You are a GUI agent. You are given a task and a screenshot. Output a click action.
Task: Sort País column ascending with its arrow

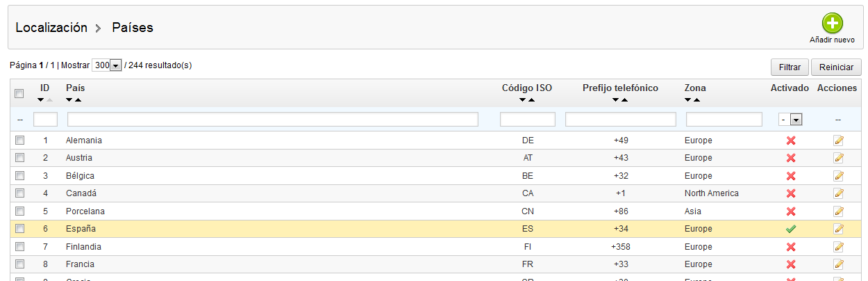[x=78, y=100]
